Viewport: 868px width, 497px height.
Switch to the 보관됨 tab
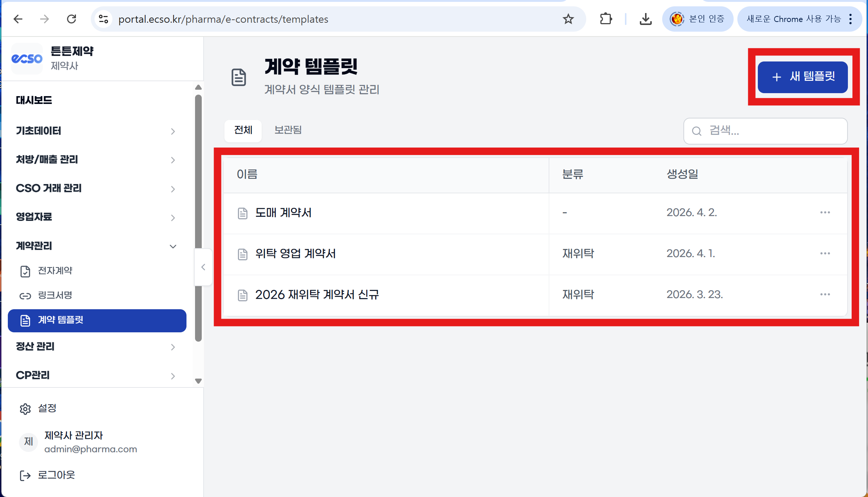tap(288, 130)
